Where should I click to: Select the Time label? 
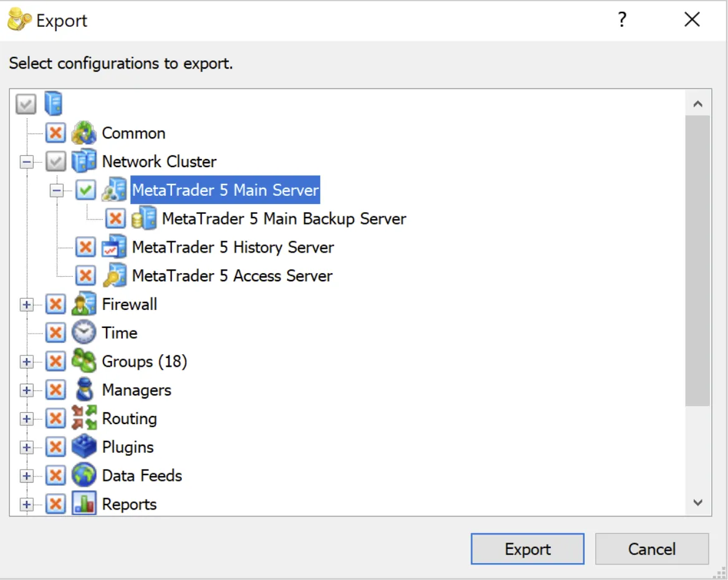(x=120, y=333)
